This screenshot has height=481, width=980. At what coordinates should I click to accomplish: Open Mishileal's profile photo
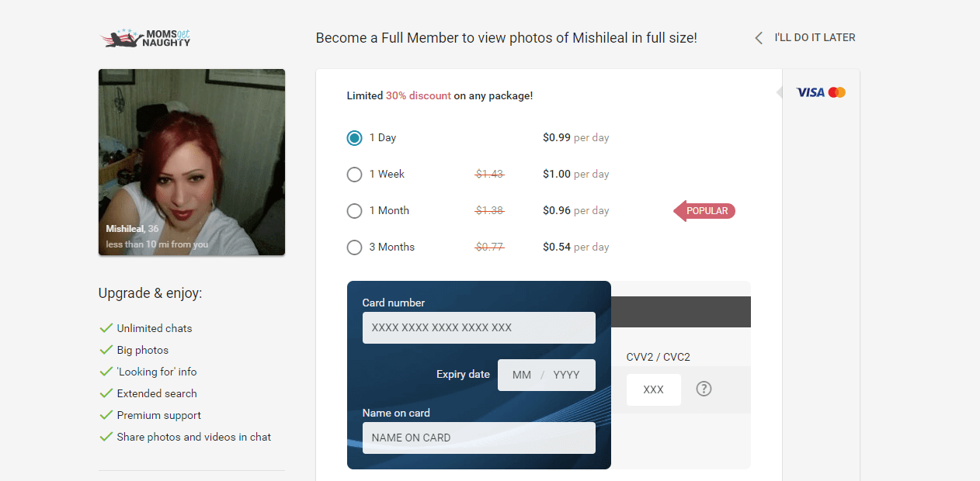pyautogui.click(x=192, y=162)
